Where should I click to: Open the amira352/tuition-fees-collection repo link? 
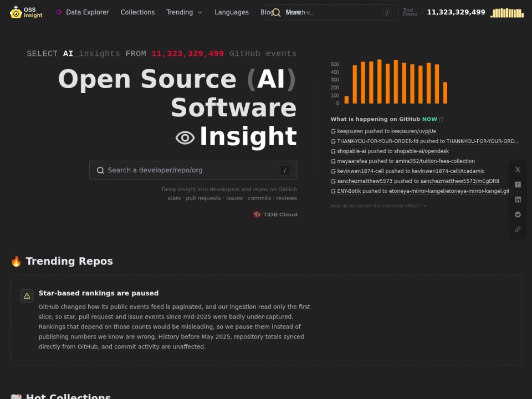pos(435,161)
